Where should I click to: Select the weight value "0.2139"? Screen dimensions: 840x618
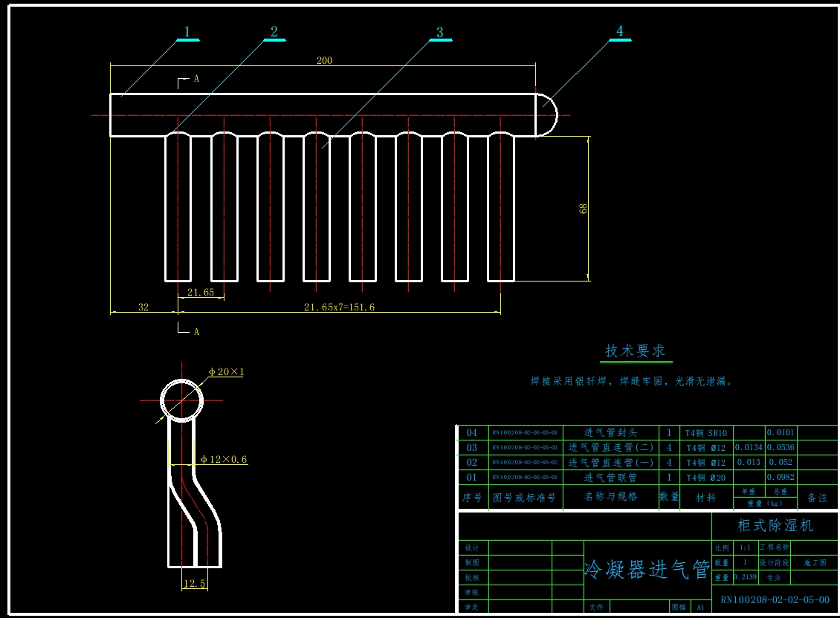[745, 576]
